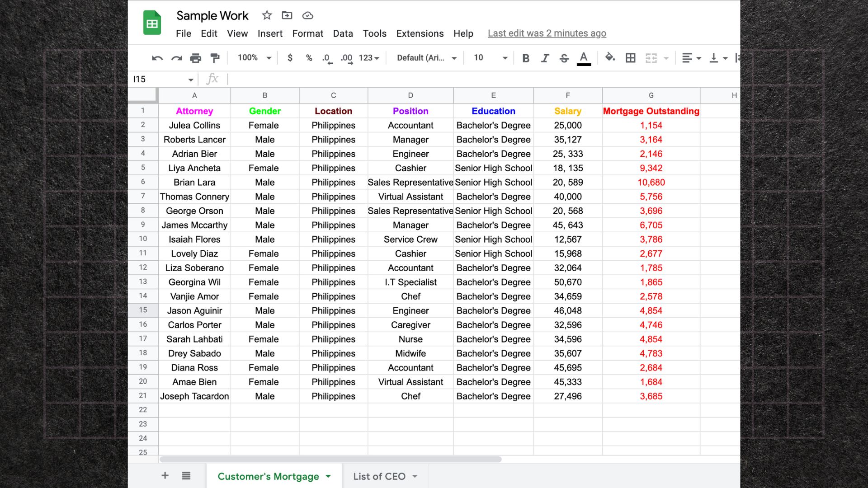This screenshot has width=868, height=488.
Task: Toggle italic formatting
Action: pos(545,58)
